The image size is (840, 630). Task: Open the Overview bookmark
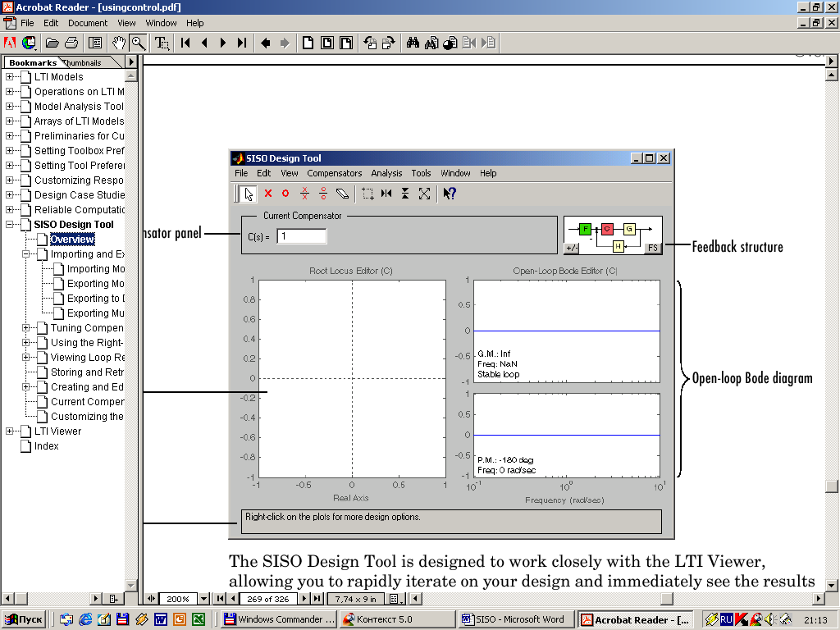[72, 240]
